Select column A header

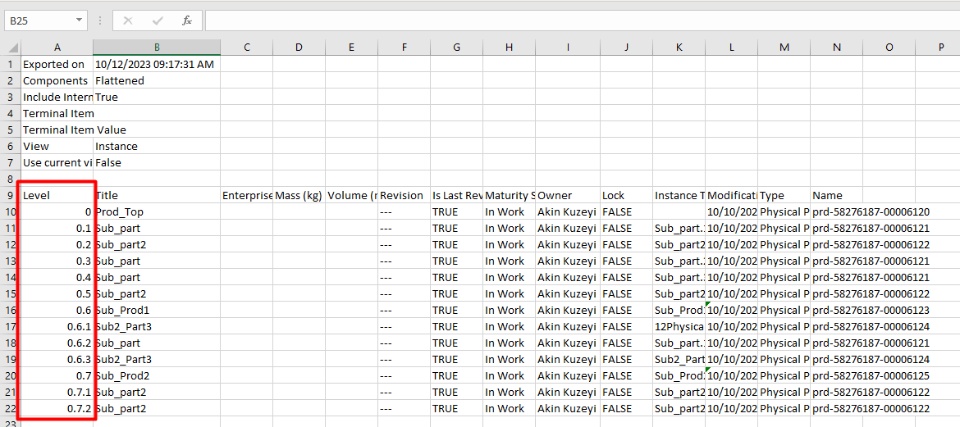[x=57, y=47]
